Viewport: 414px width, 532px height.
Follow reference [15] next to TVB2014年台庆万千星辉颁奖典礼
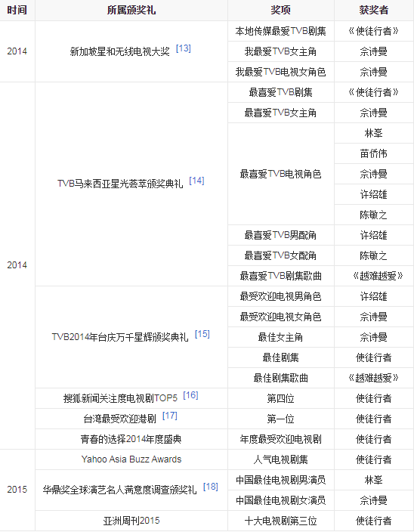[202, 334]
